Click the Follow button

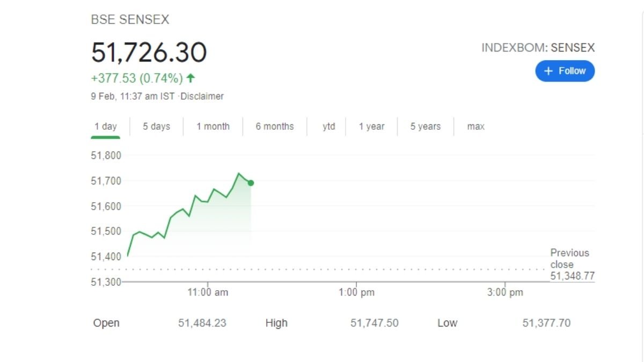(x=565, y=70)
